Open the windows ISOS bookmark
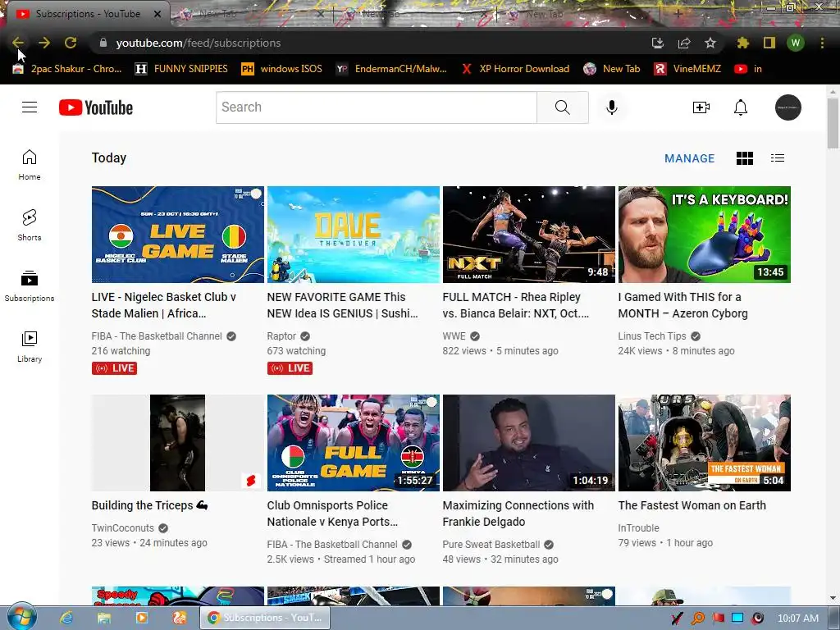840x630 pixels. point(282,69)
